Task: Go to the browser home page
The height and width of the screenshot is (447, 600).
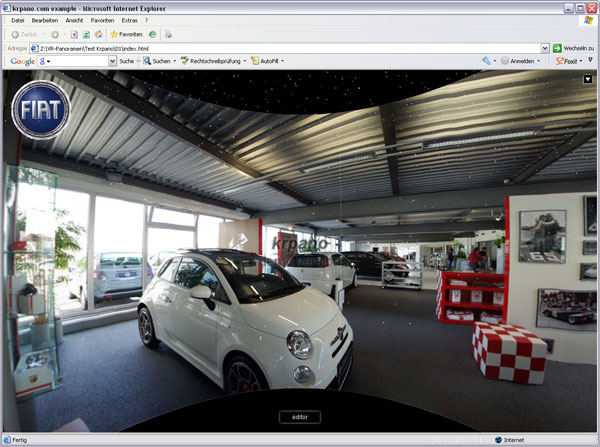Action: 98,34
